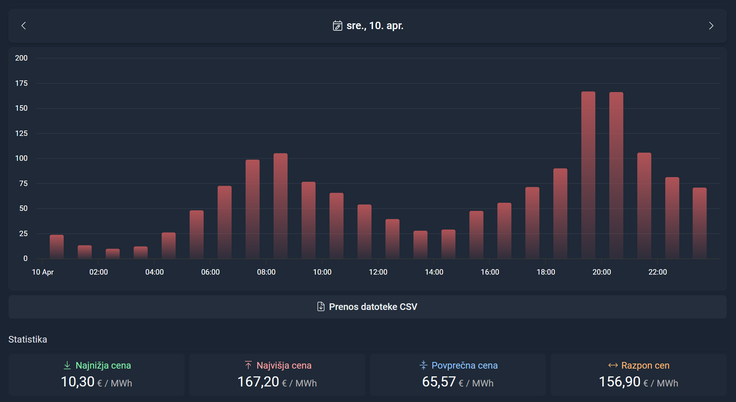
Task: Click the Najnižja cena down-arrow icon
Action: pyautogui.click(x=67, y=365)
